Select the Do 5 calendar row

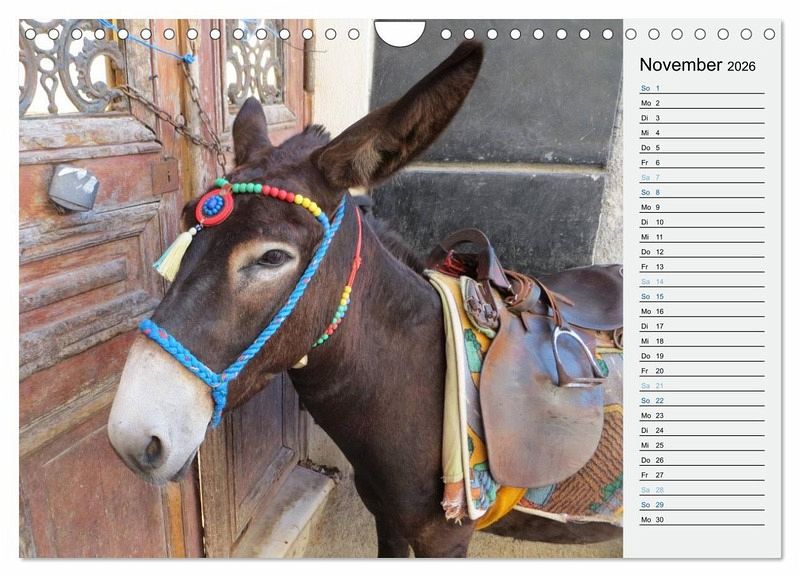(702, 147)
